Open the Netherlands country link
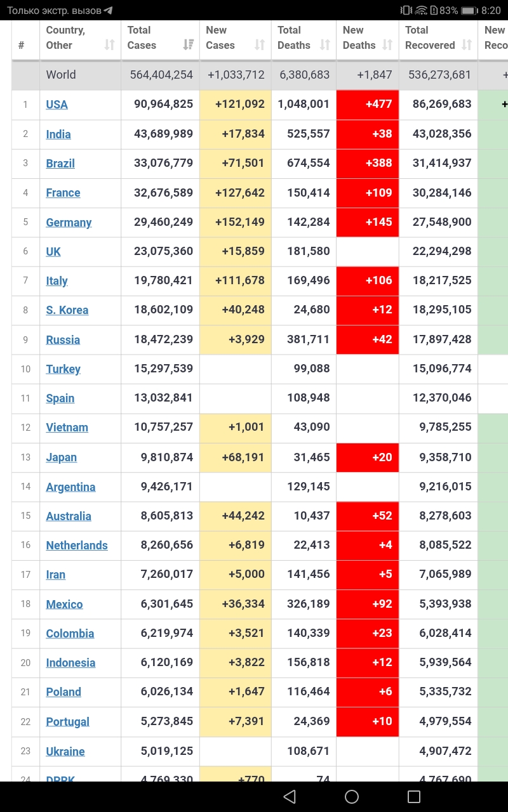Viewport: 508px width, 812px height. pyautogui.click(x=77, y=546)
